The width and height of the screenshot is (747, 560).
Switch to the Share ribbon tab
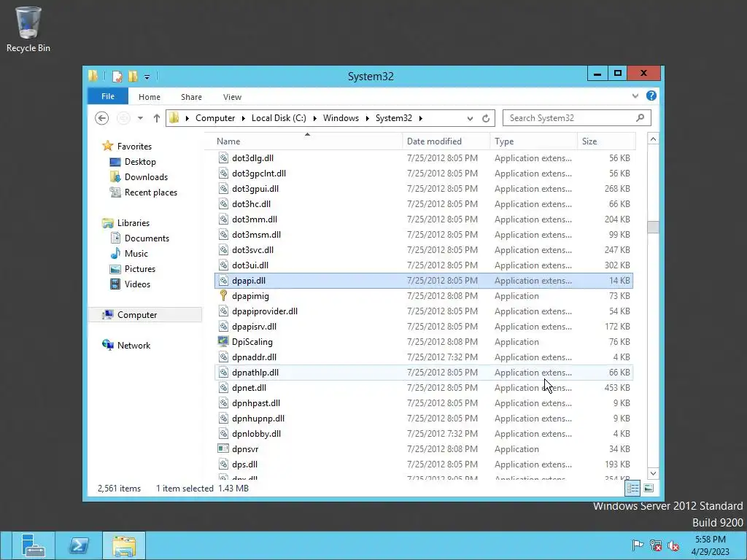191,97
